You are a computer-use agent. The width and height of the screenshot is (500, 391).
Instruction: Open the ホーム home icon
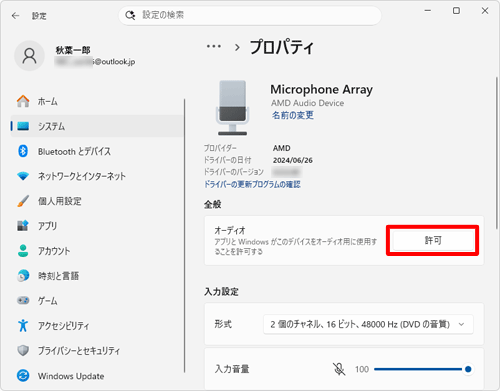(x=23, y=101)
